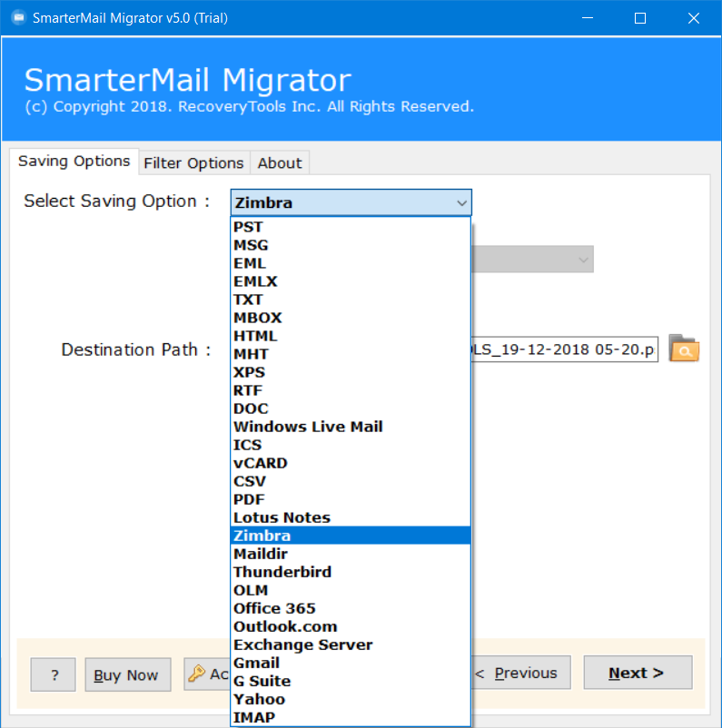Viewport: 722px width, 728px height.
Task: Click inside the Destination Path field
Action: pyautogui.click(x=565, y=349)
